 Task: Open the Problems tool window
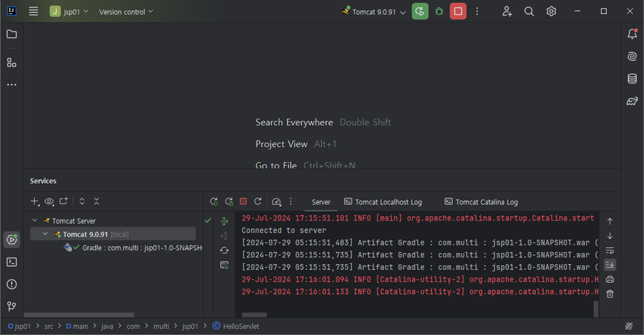coord(12,284)
